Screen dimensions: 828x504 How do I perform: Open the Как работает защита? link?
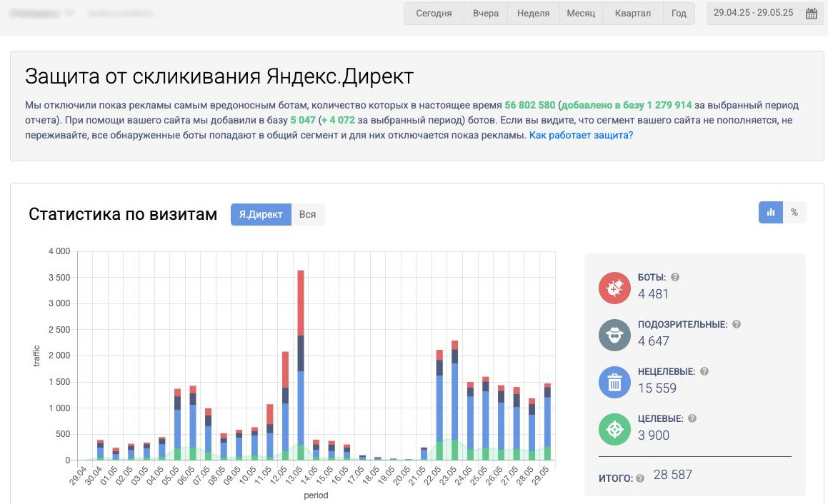click(581, 135)
